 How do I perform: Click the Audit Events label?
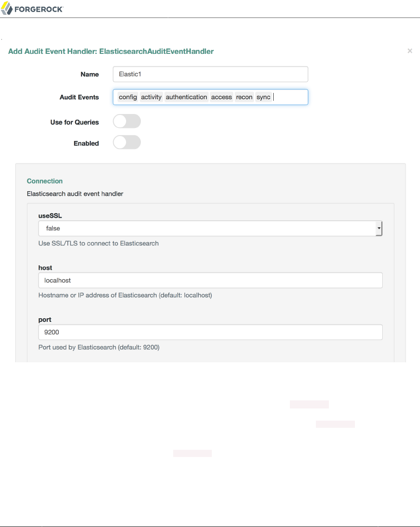point(79,97)
